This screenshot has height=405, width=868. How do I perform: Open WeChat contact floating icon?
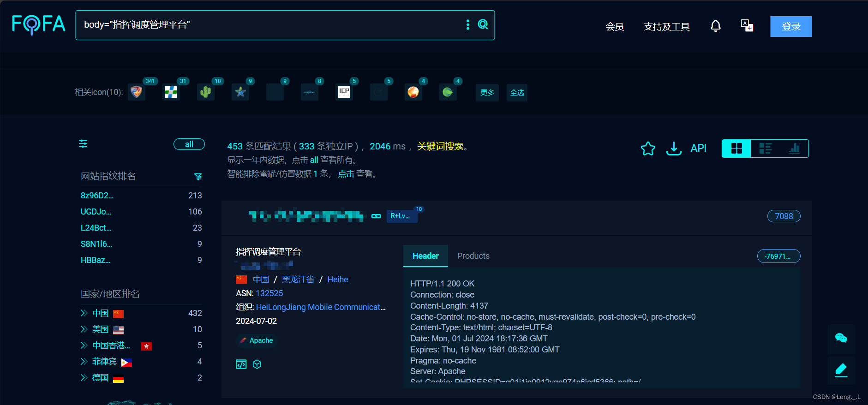[841, 338]
